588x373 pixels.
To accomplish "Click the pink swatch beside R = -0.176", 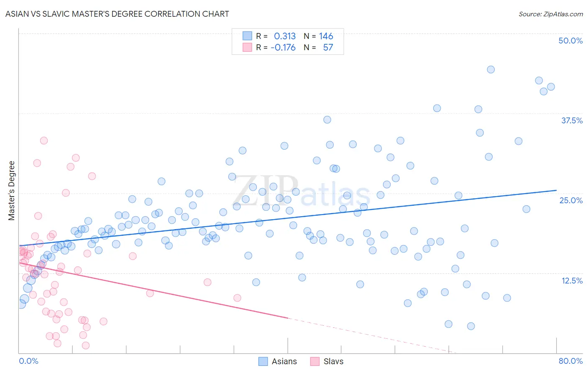I will point(247,47).
